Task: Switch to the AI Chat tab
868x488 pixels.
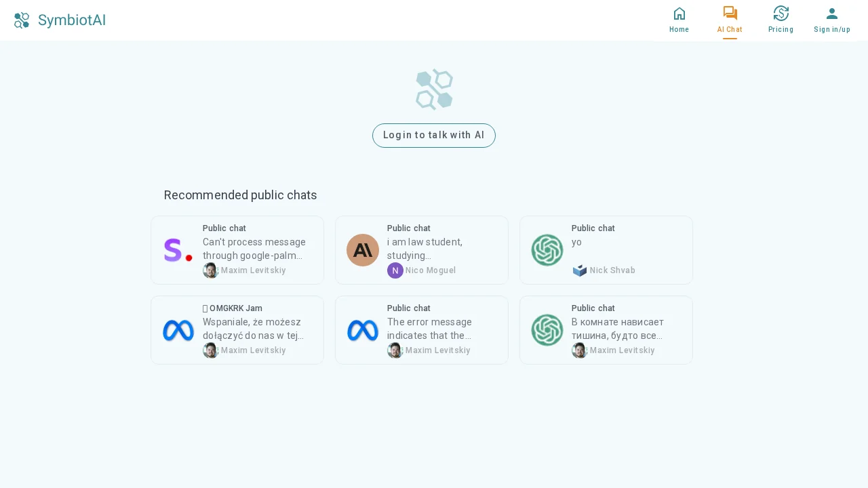Action: point(730,20)
